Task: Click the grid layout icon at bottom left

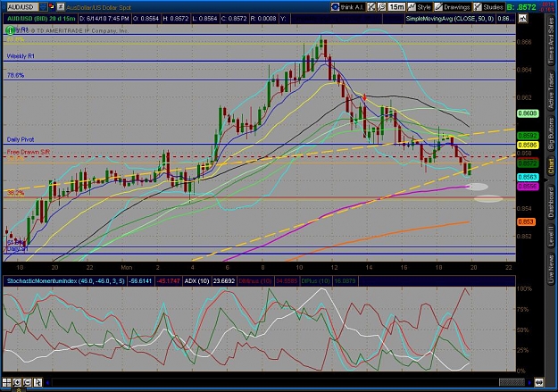Action: point(7,383)
